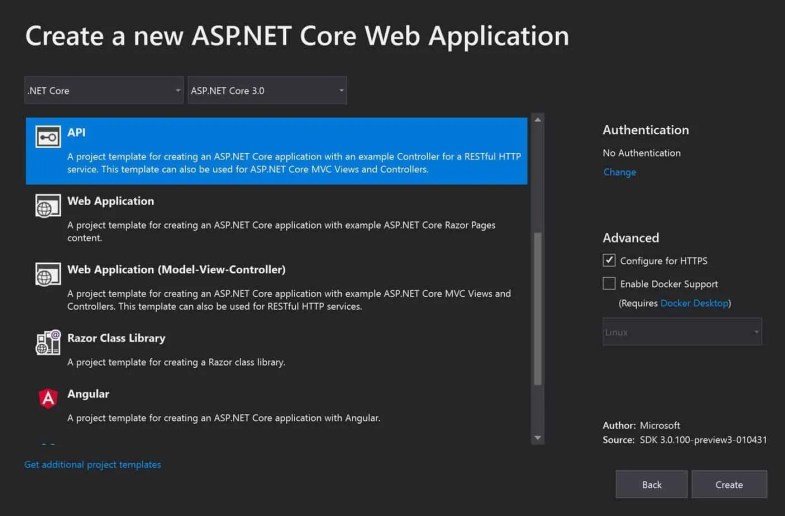Screen dimensions: 785x516
Task: Click the API template key icon
Action: coord(48,138)
